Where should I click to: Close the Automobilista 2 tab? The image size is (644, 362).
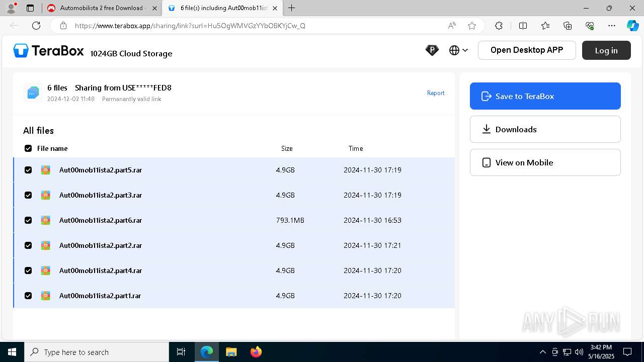pos(154,8)
